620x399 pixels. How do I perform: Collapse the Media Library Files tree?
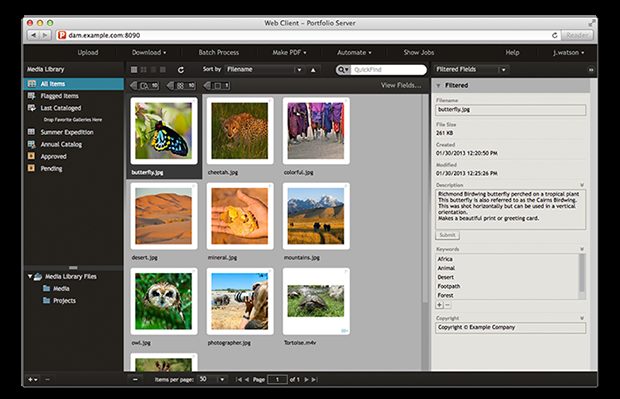[30, 276]
